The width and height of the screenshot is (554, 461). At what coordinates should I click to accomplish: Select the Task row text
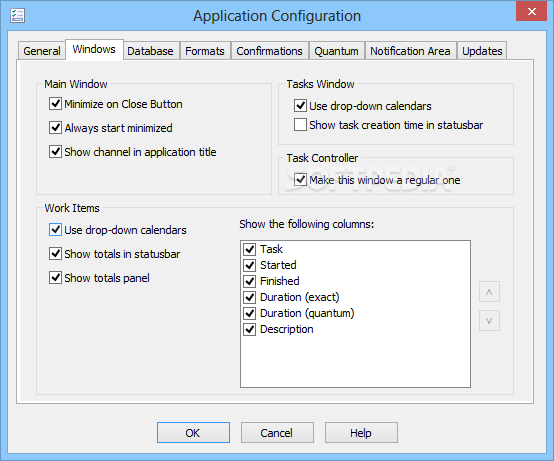click(271, 249)
